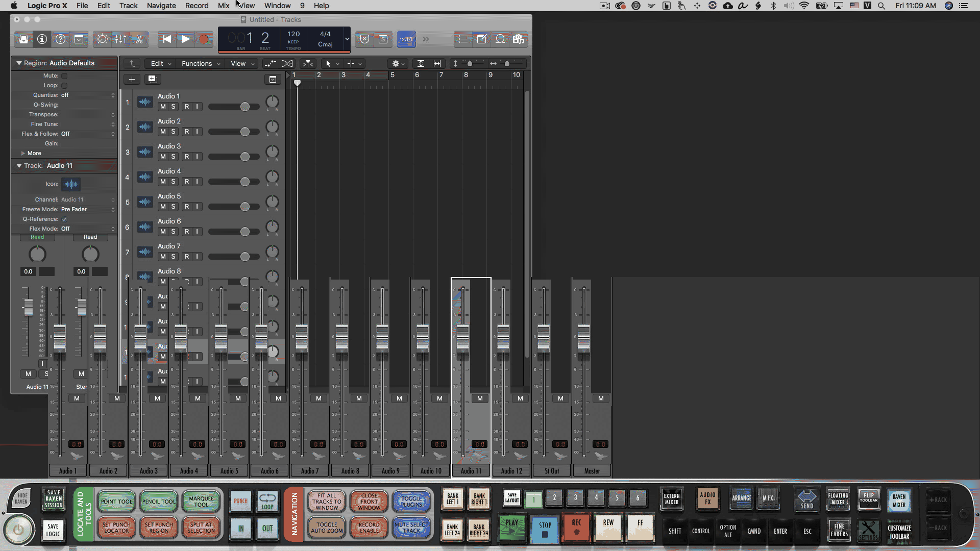Open the List Editors icon
The height and width of the screenshot is (551, 980).
[x=463, y=39]
